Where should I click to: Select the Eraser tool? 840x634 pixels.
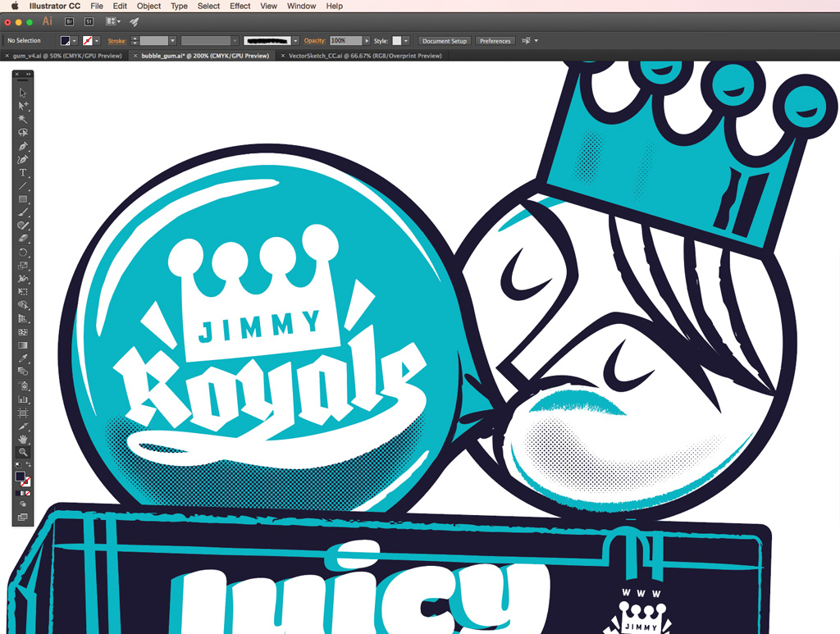coord(23,238)
